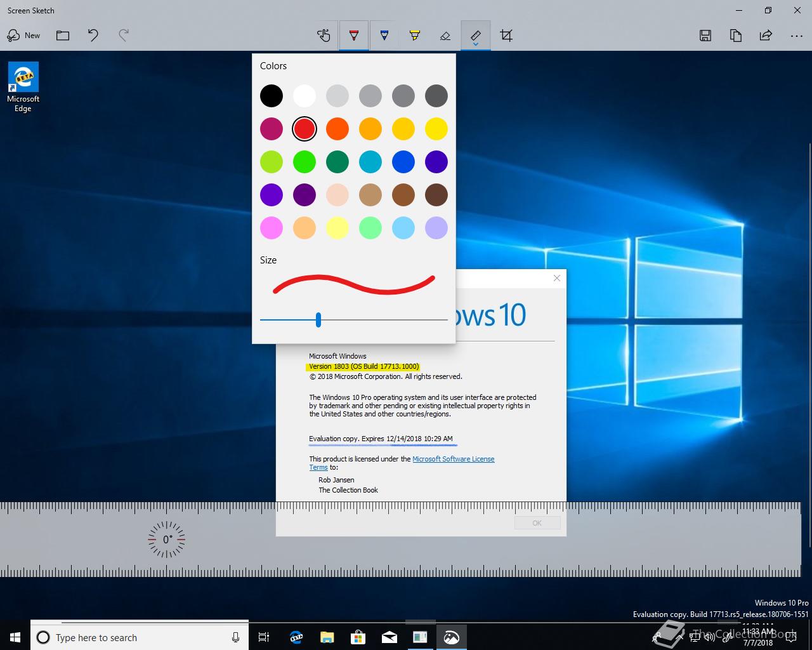Pick the pink pastel color swatch
The width and height of the screenshot is (812, 650).
pos(272,228)
